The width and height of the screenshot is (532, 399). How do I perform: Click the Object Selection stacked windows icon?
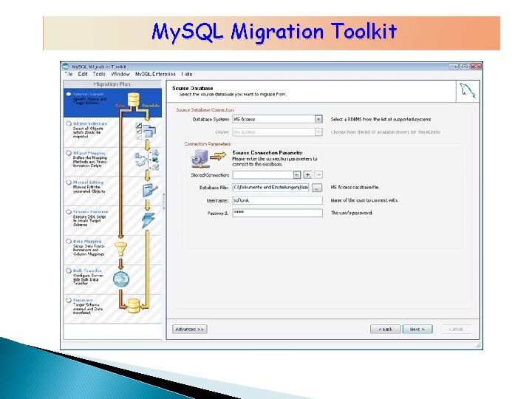click(x=149, y=131)
